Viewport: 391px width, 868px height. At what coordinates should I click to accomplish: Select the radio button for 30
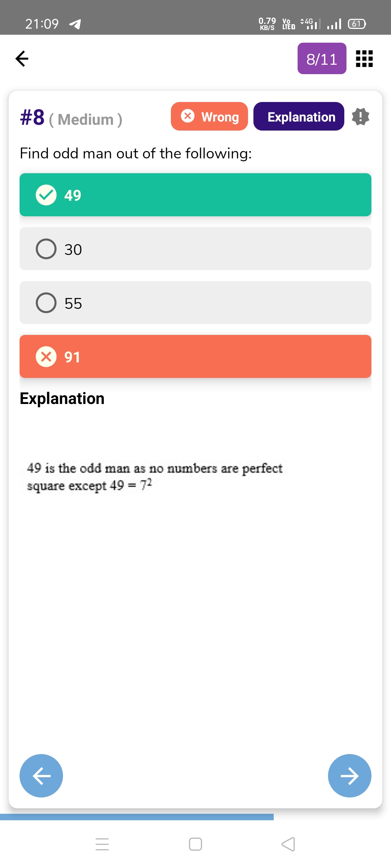(x=46, y=249)
